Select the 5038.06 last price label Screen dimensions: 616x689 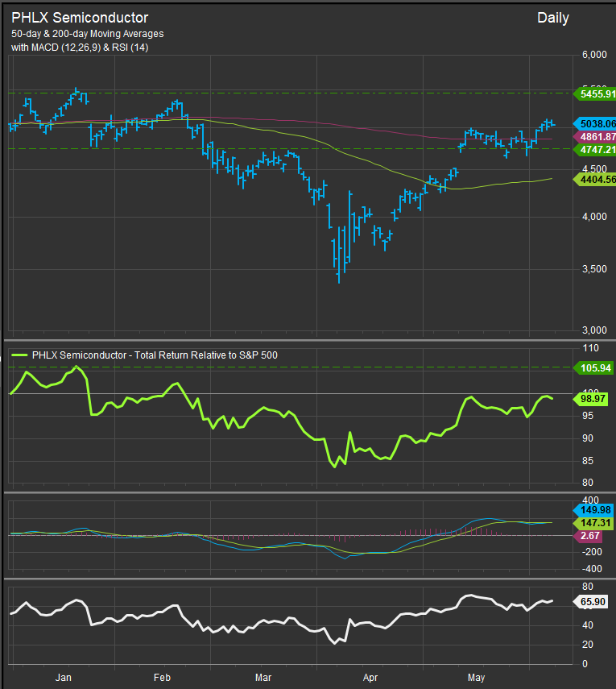[595, 124]
